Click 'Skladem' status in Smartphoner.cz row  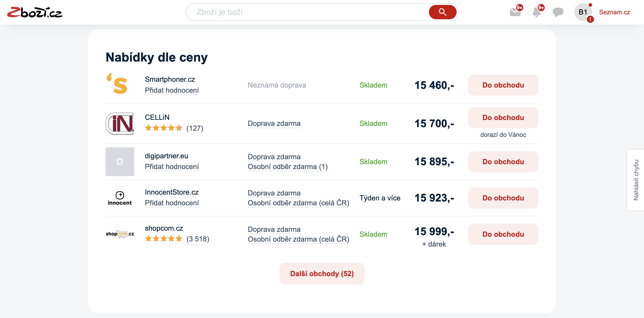click(x=373, y=85)
